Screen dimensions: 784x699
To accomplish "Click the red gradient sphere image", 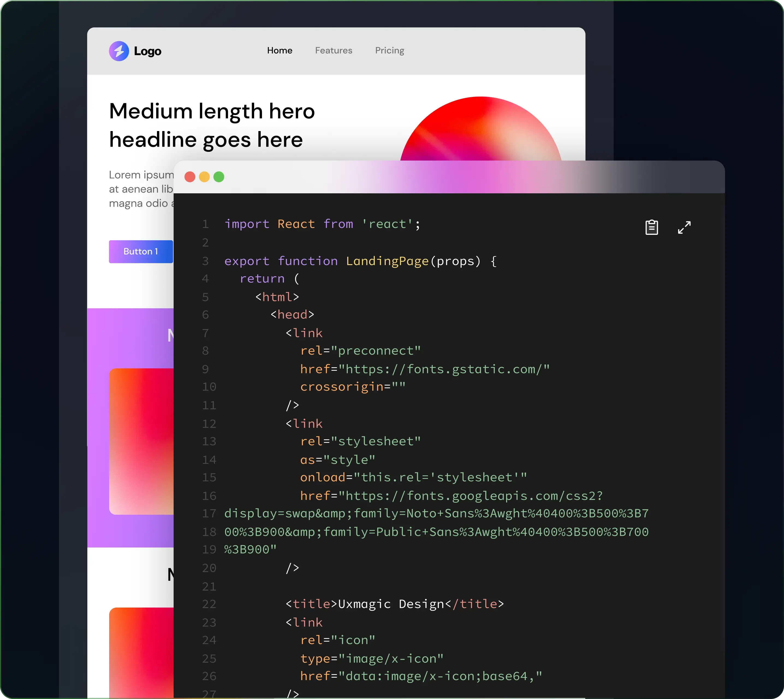I will click(481, 129).
